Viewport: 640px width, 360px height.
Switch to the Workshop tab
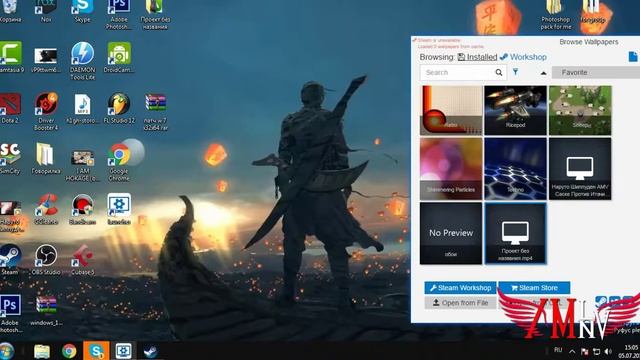523,57
